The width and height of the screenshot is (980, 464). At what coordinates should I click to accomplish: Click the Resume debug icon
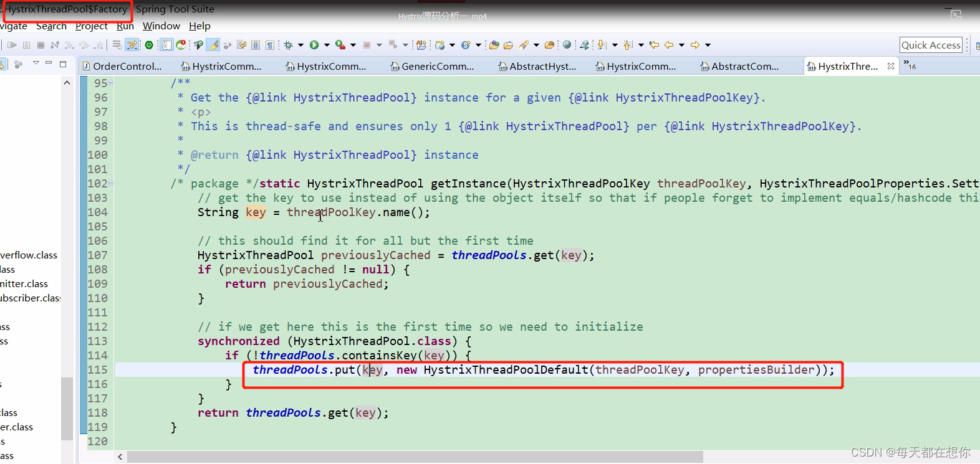click(12, 45)
